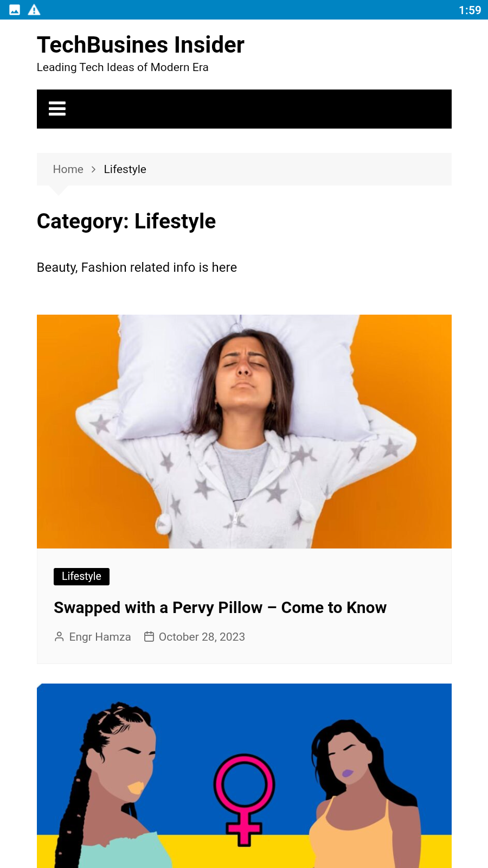Tap the warning triangle icon in status bar

[34, 10]
